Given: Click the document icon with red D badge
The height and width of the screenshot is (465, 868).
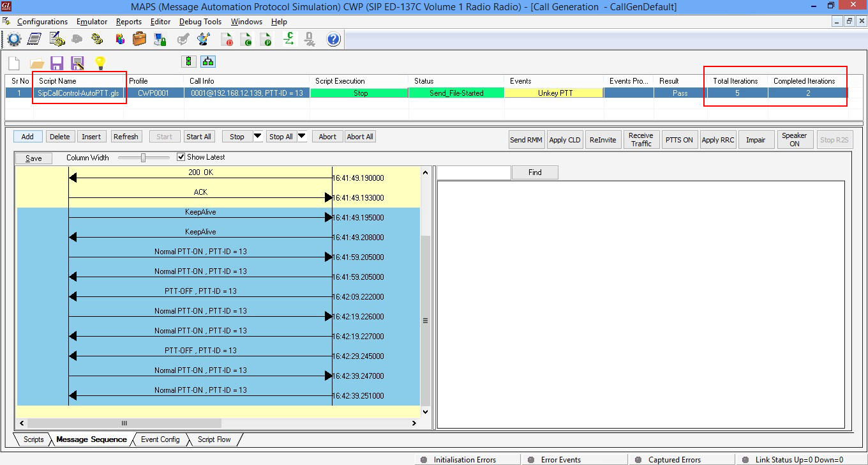Looking at the screenshot, I should [227, 39].
